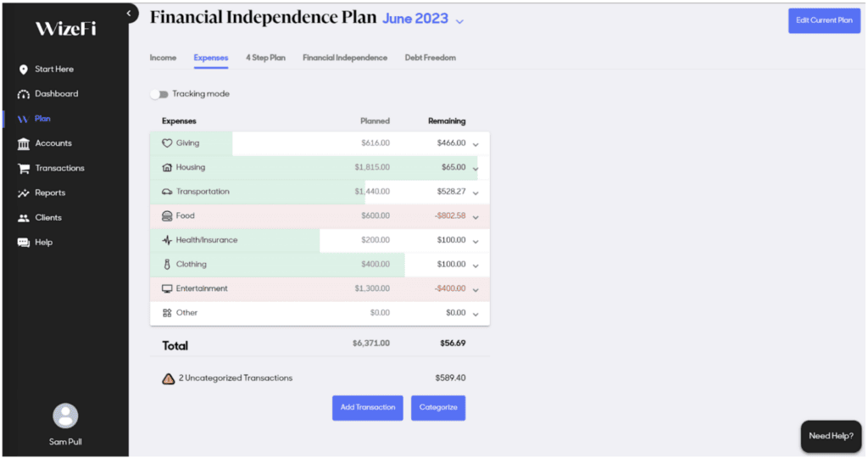Image resolution: width=868 pixels, height=458 pixels.
Task: Click the Sam Pull profile avatar
Action: coord(65,416)
